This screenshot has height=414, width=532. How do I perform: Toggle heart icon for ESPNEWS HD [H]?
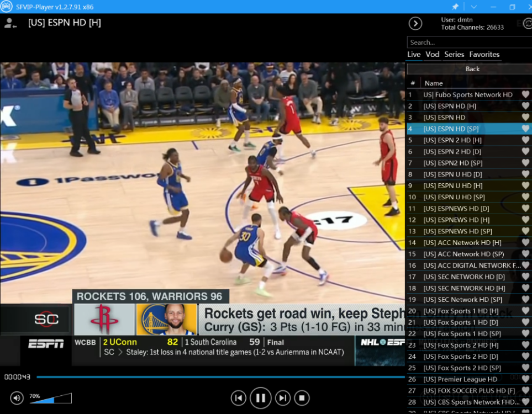click(525, 220)
